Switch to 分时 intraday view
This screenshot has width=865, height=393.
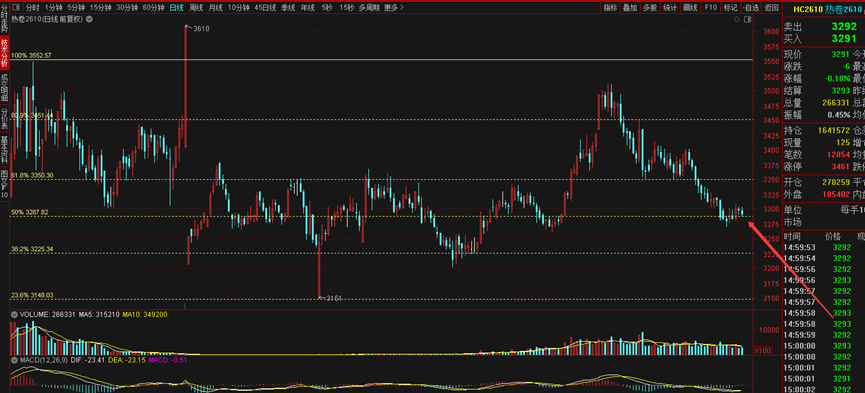click(x=33, y=8)
